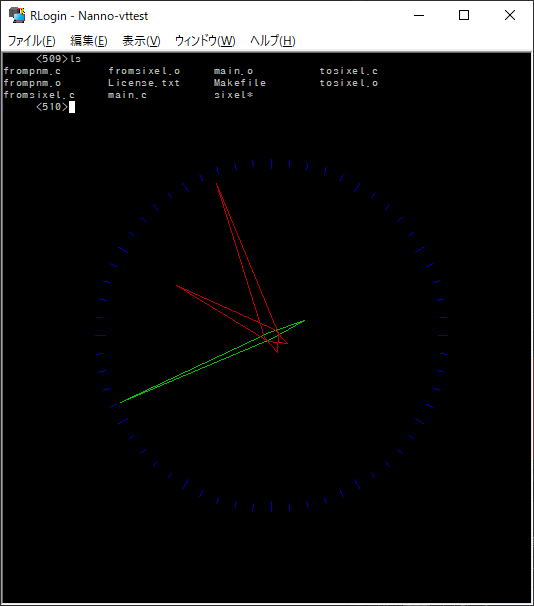Screen dimensions: 534x606
Task: Open the ウィンドウ(W) menu
Action: pos(205,40)
